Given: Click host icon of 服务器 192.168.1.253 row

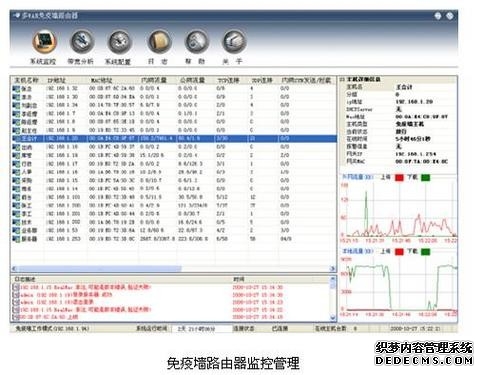Looking at the screenshot, I should pos(16,239).
